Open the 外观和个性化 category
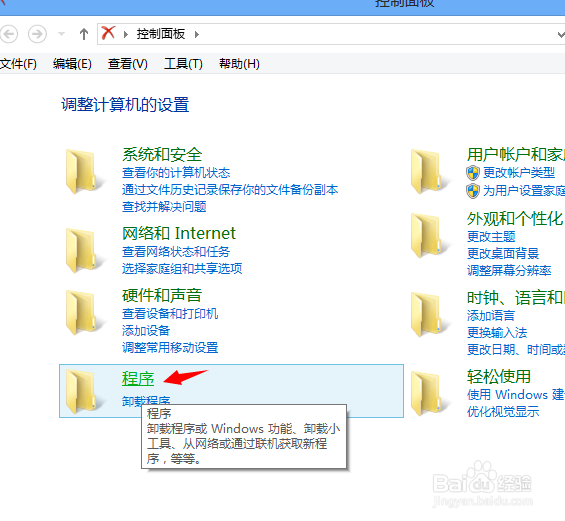Viewport: 565px width, 521px height. 515,219
